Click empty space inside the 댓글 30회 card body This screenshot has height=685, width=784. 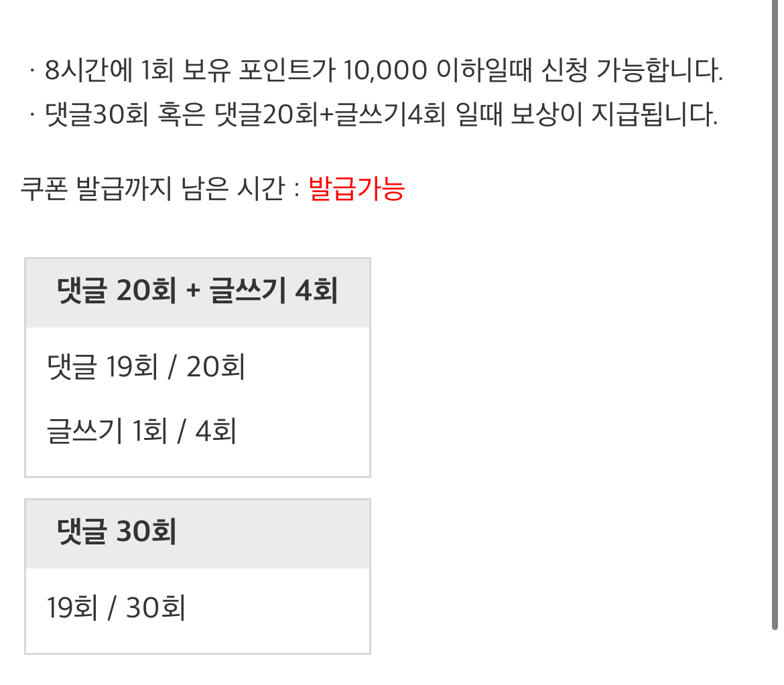pyautogui.click(x=280, y=609)
